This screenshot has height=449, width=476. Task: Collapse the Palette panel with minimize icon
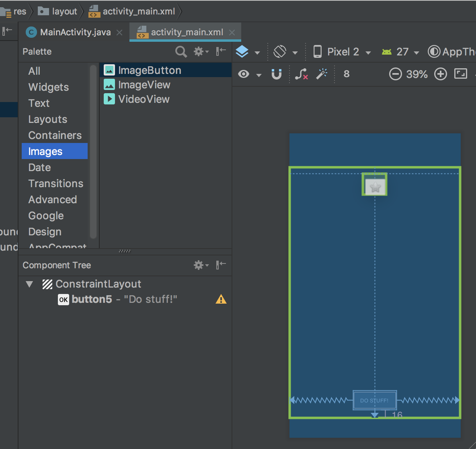click(220, 51)
